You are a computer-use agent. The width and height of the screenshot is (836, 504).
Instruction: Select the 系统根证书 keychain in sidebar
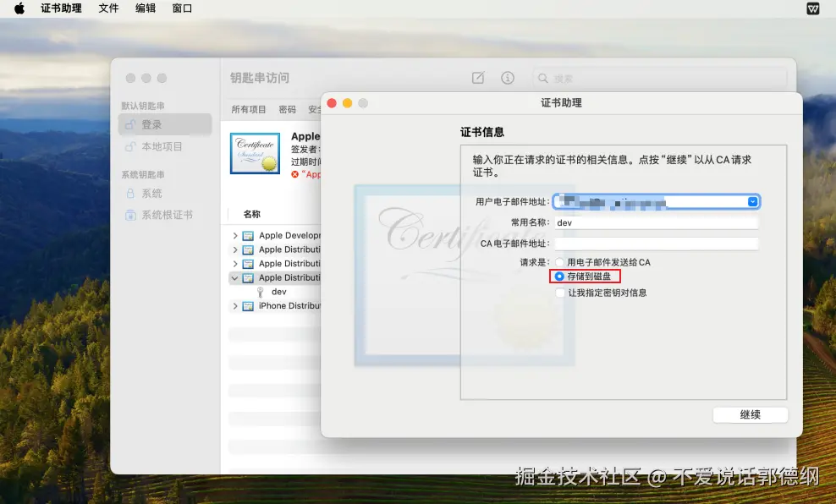tap(165, 215)
